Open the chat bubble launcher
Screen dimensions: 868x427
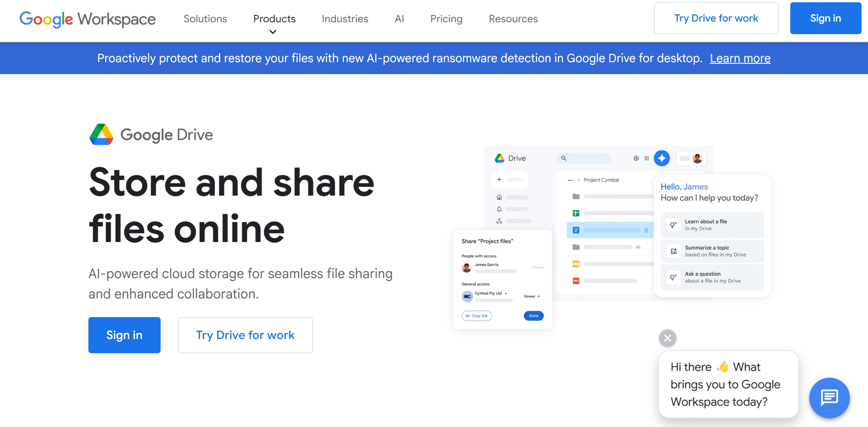click(829, 398)
